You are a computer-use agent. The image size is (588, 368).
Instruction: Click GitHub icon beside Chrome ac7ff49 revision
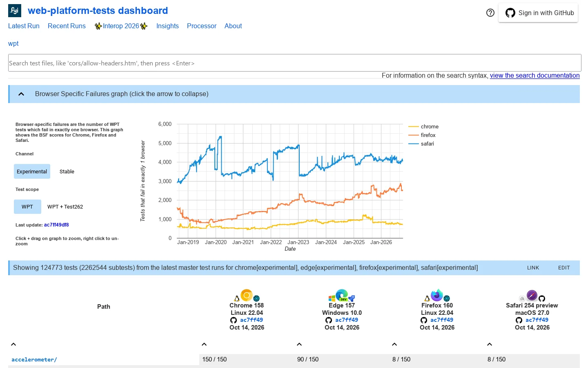click(234, 320)
